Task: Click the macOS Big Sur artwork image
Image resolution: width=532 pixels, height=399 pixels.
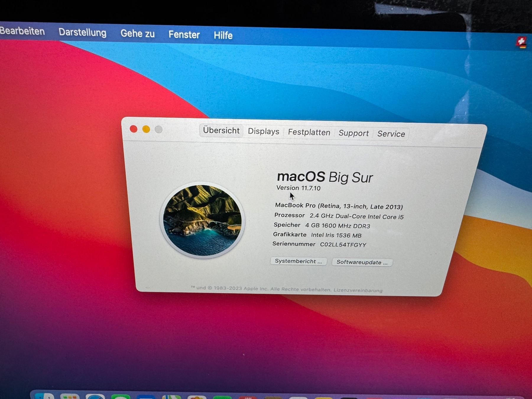Action: tap(202, 220)
